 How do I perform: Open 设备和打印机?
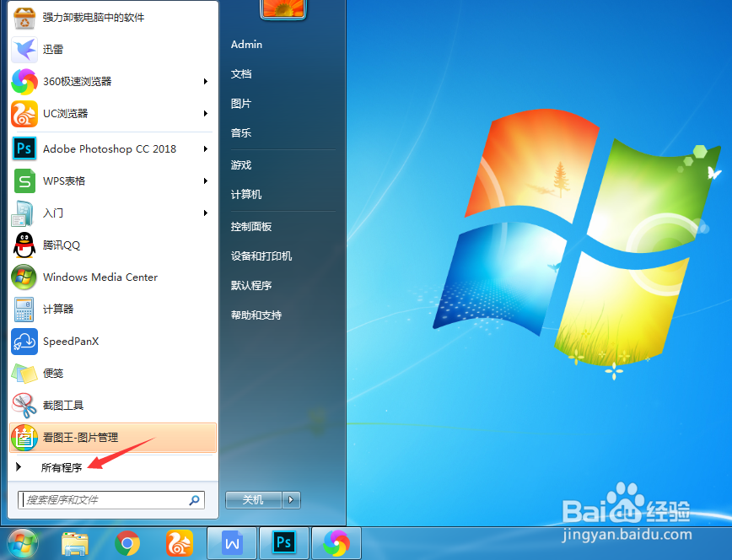point(261,256)
